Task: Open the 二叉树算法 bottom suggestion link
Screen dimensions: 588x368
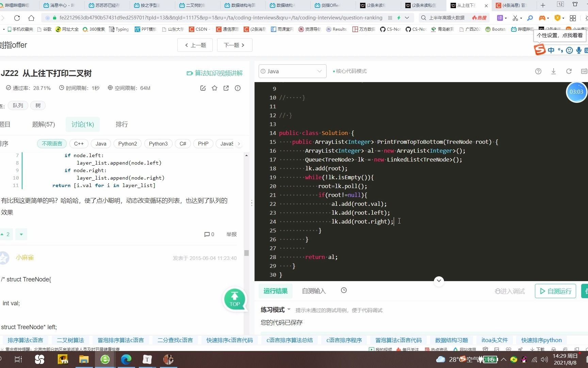Action: pyautogui.click(x=70, y=340)
